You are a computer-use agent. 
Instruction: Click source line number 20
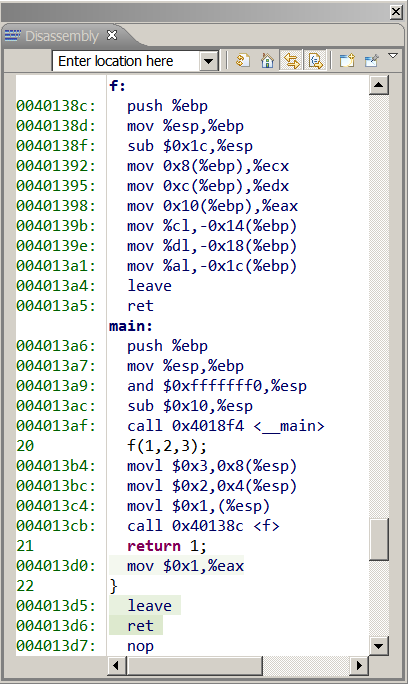pos(25,446)
